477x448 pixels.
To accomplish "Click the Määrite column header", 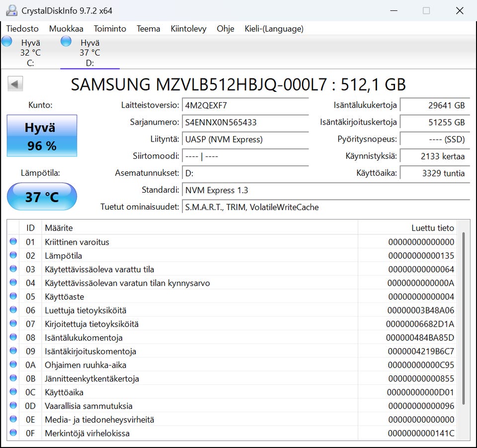I will tap(199, 228).
